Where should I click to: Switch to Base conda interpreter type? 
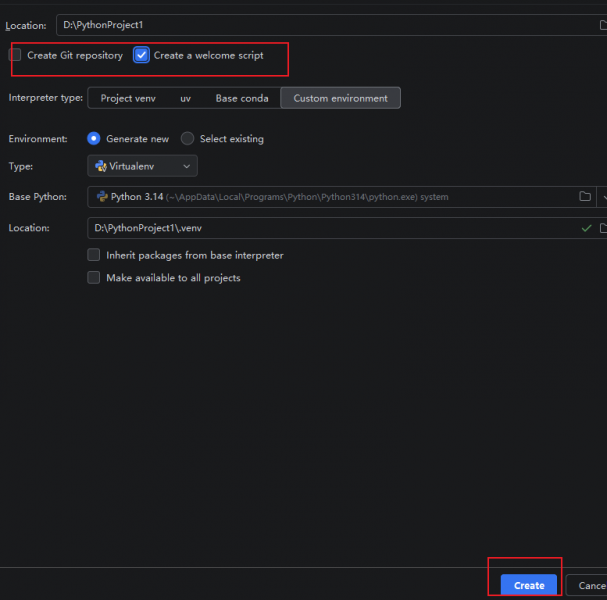(x=242, y=98)
